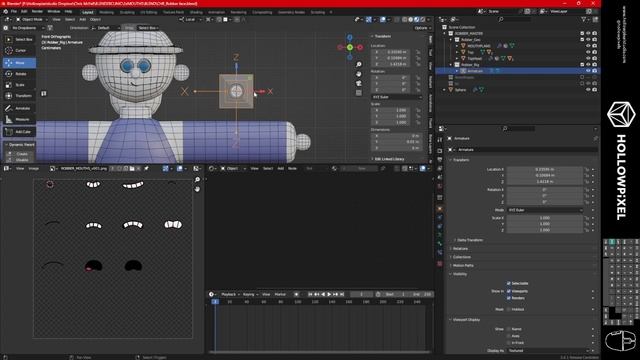This screenshot has height=360, width=640.
Task: Open the Render menu
Action: pyautogui.click(x=37, y=11)
